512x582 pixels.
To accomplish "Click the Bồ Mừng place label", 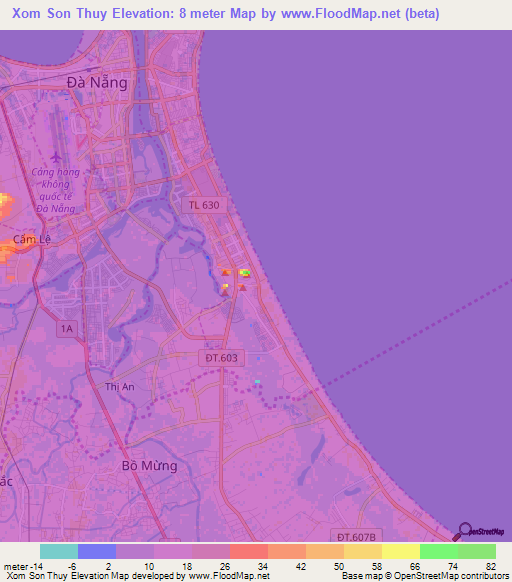I will 150,465.
